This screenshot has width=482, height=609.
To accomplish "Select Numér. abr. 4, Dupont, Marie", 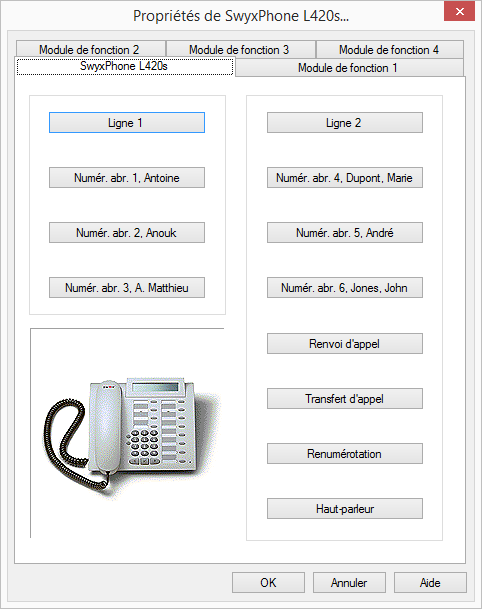I will [x=345, y=178].
